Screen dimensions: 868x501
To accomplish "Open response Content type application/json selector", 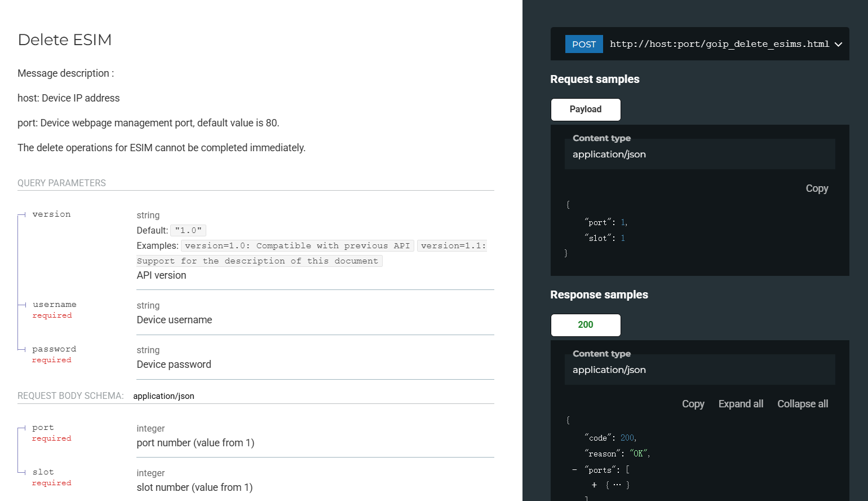I will [x=699, y=370].
